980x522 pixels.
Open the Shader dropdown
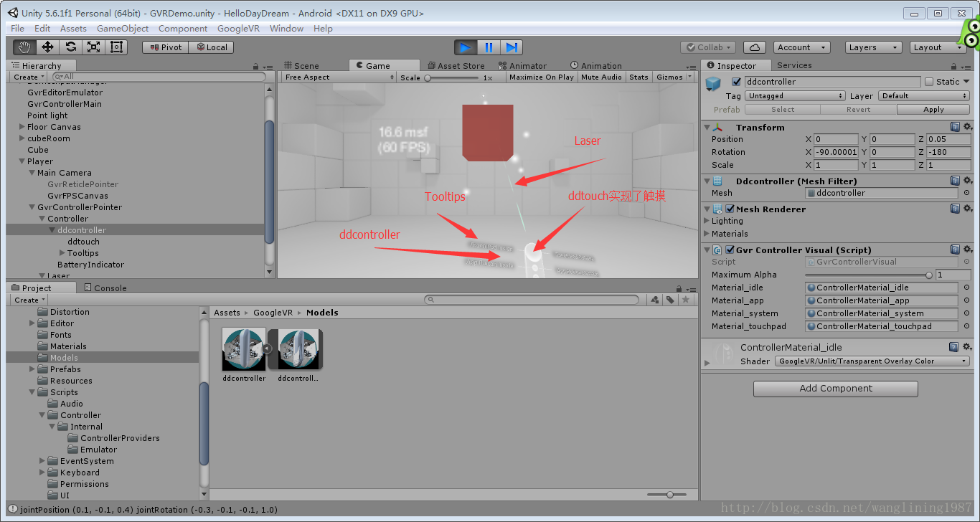click(x=872, y=361)
